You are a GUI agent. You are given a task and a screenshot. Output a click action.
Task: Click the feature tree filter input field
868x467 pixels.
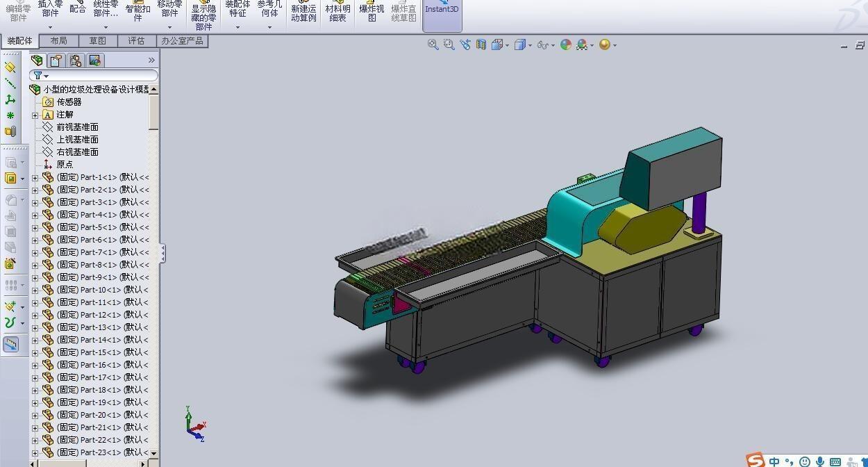coord(94,75)
